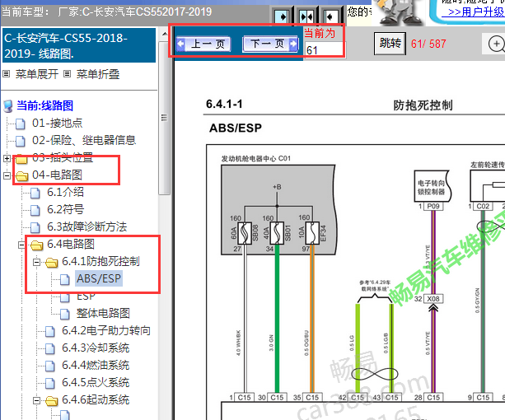Click document icon beside 整体电路图
505x420 pixels.
tap(65, 315)
